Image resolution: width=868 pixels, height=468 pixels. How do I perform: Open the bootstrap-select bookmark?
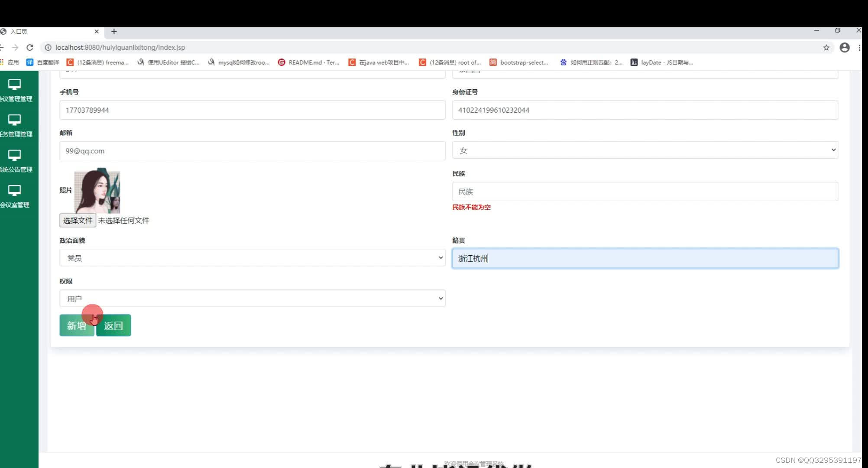519,62
